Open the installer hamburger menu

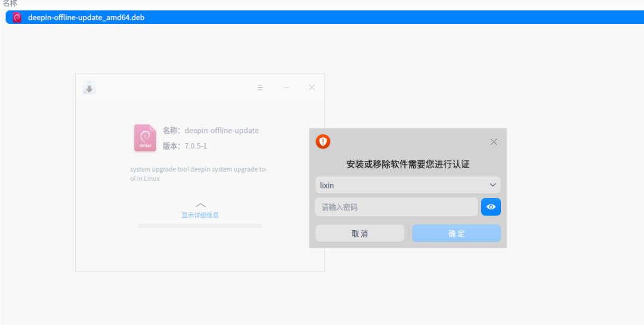click(260, 88)
